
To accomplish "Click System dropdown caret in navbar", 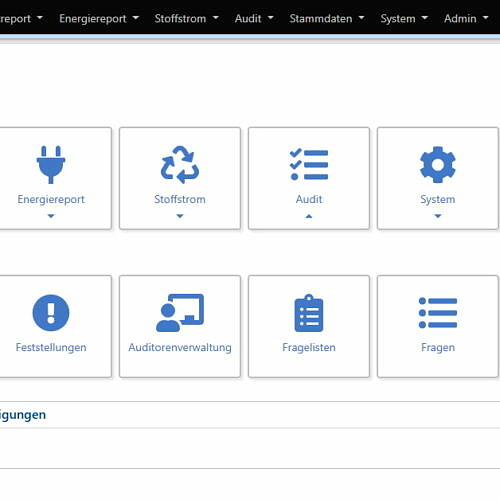I will click(425, 17).
